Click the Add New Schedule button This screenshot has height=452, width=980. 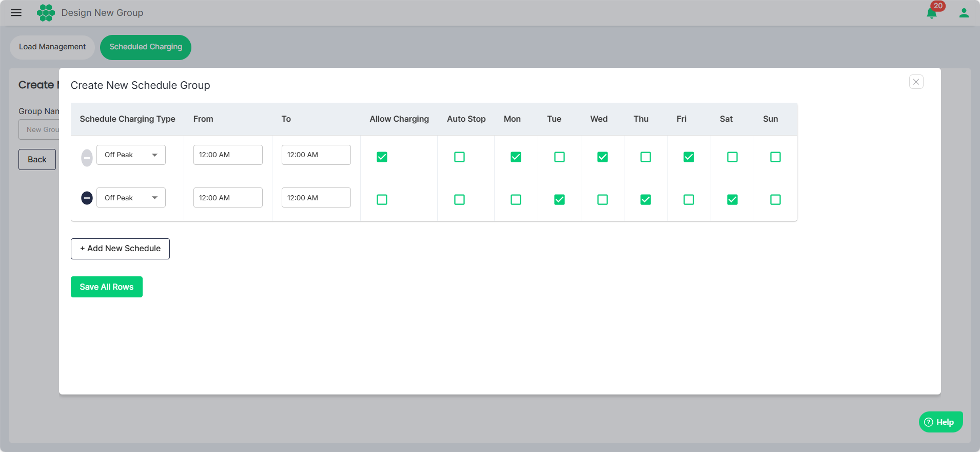click(120, 249)
